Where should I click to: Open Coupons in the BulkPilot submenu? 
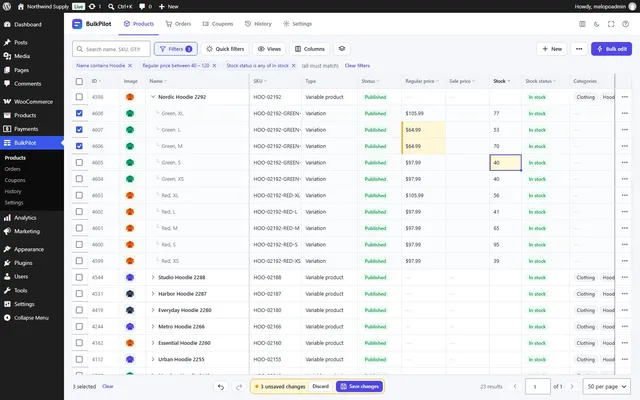15,180
